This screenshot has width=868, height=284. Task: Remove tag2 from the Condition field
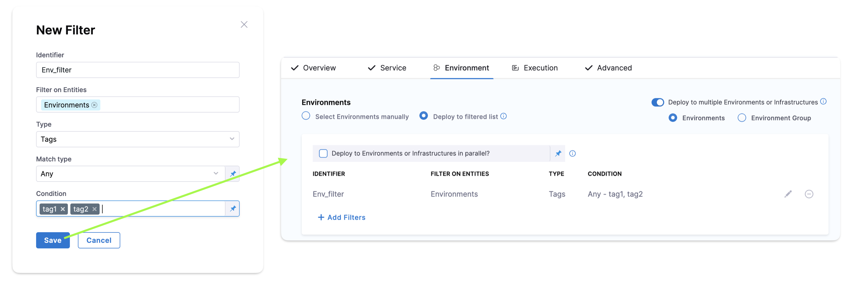94,209
